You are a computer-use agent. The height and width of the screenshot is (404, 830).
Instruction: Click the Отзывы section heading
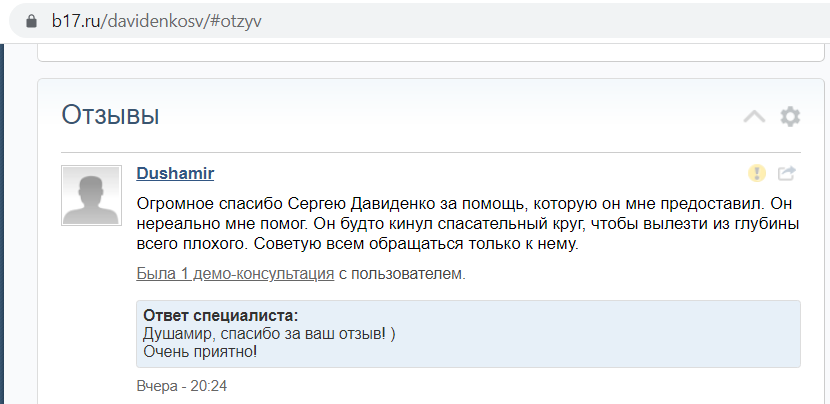(110, 115)
